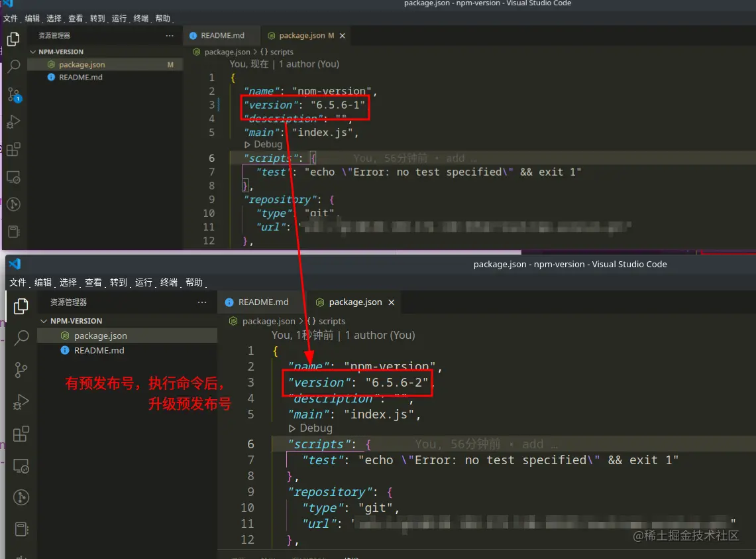Click line number 5 in top window editor
Screen dimensions: 756x559
211,132
